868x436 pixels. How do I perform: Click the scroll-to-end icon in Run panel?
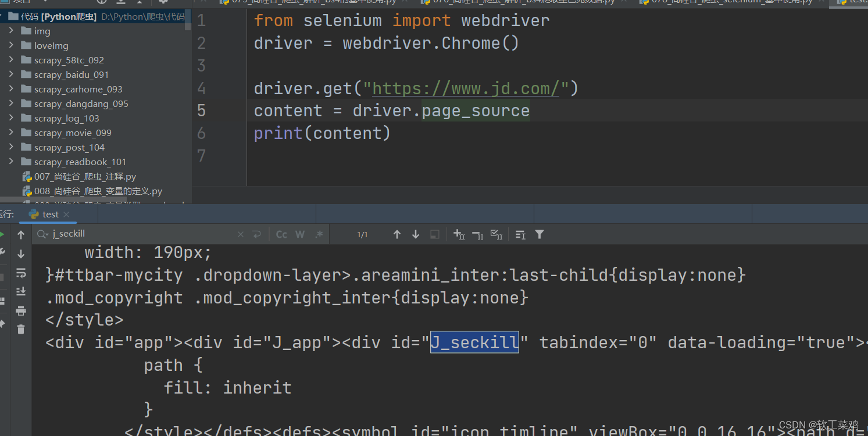click(x=21, y=291)
